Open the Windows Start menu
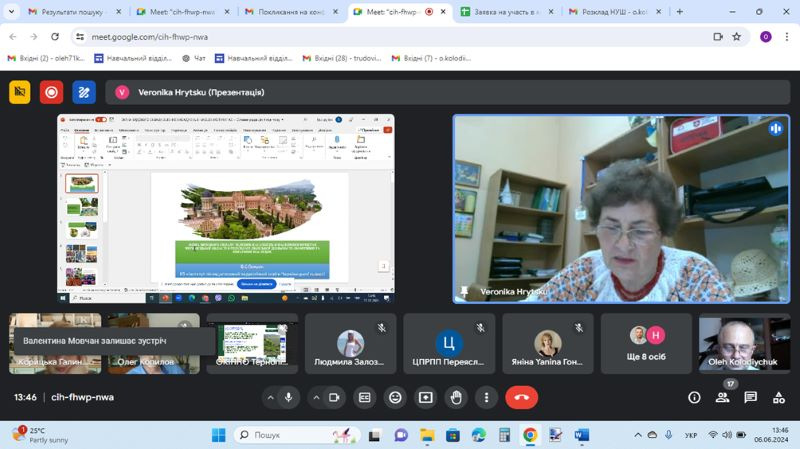 point(218,435)
